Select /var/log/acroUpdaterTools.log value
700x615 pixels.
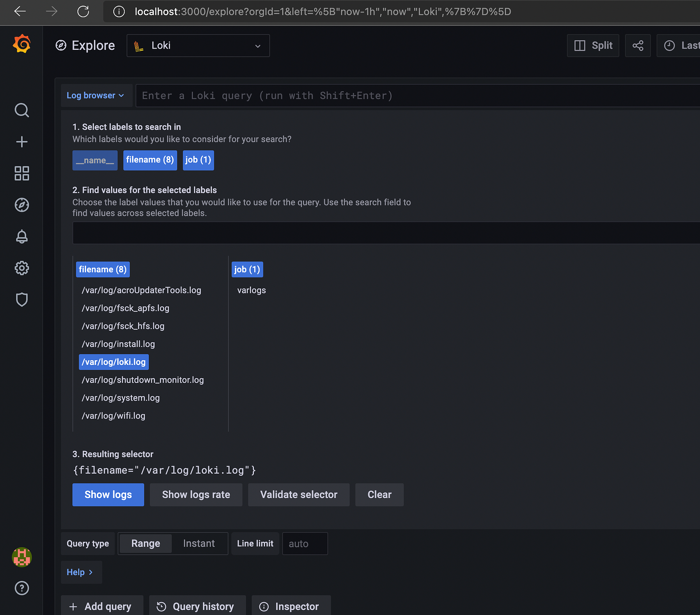coord(141,290)
